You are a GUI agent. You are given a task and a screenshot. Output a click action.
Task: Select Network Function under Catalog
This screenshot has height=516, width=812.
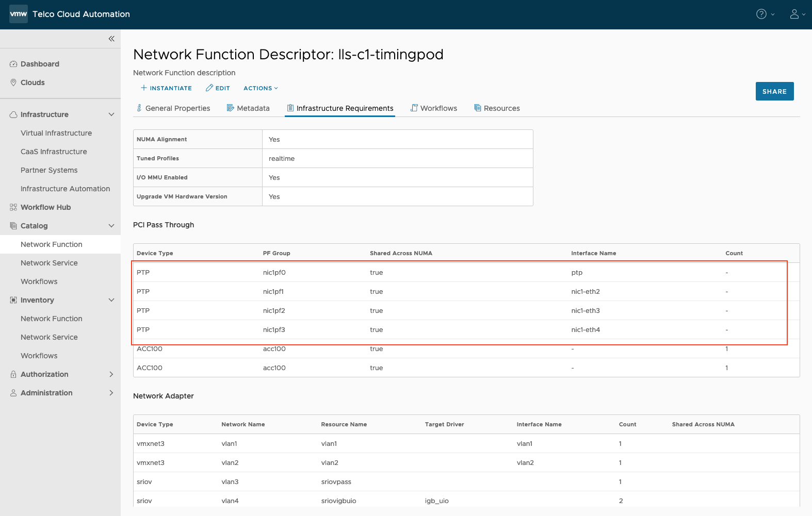[60, 244]
